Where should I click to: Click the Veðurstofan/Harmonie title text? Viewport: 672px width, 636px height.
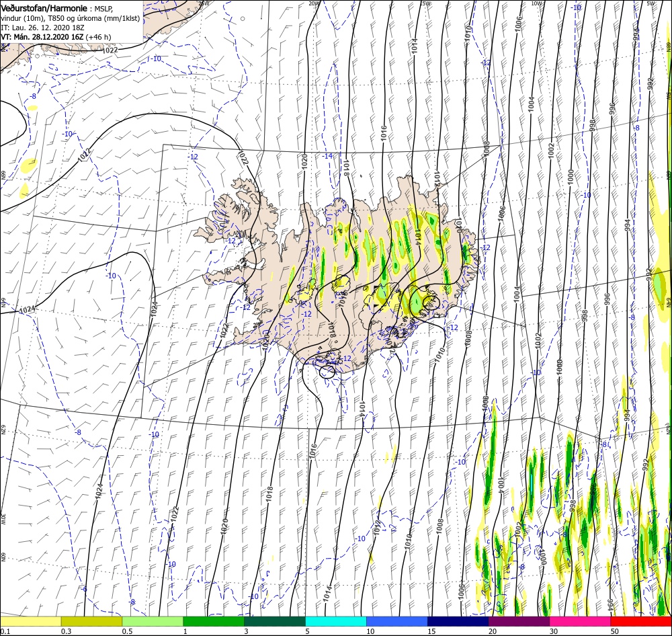[44, 8]
